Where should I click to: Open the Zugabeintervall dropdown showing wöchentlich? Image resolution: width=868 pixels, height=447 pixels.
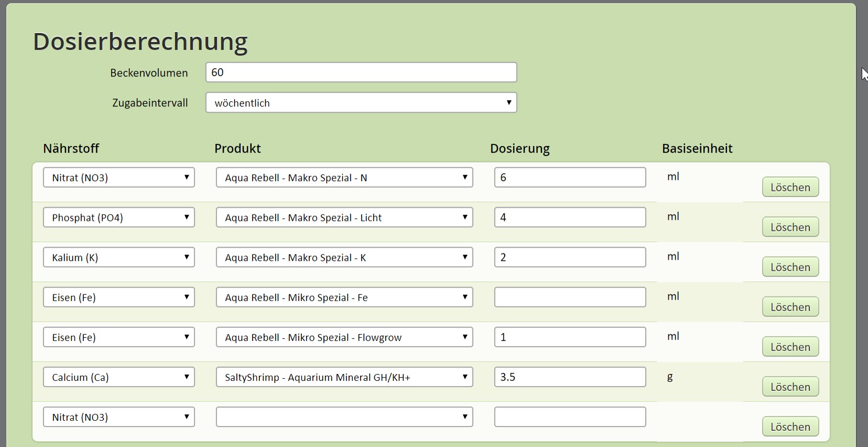pyautogui.click(x=361, y=103)
